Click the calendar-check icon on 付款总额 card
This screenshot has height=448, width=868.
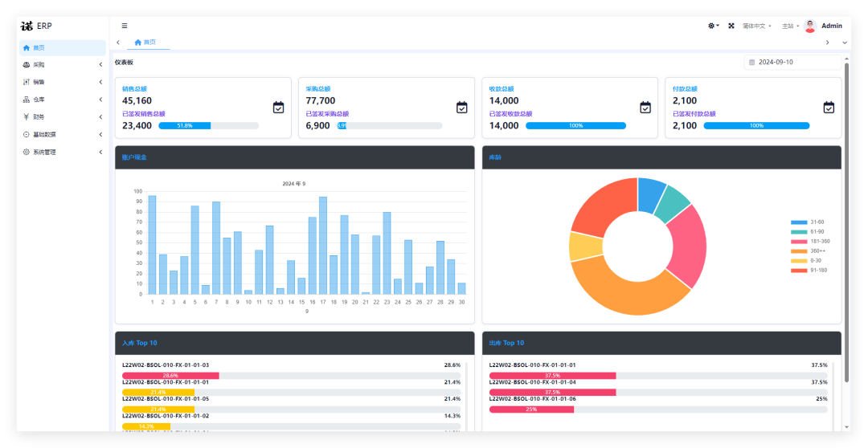(x=829, y=108)
